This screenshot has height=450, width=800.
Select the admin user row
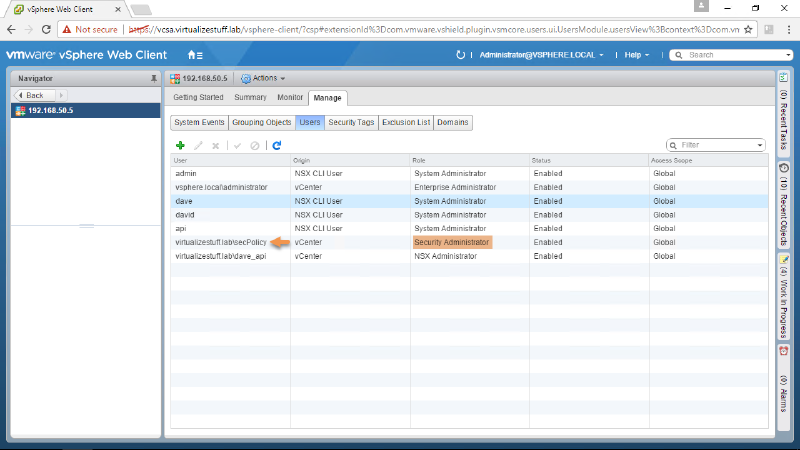pos(469,173)
